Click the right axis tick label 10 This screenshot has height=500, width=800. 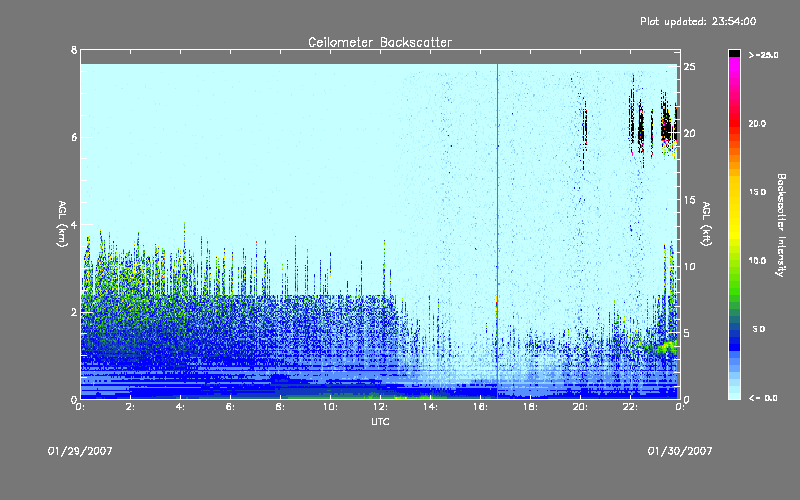[x=690, y=266]
